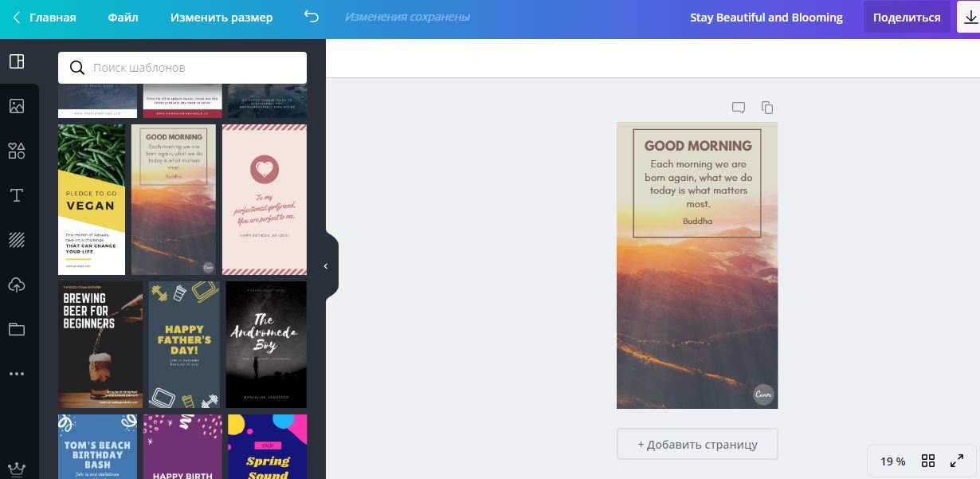
Task: Collapse the templates side panel
Action: (x=325, y=266)
